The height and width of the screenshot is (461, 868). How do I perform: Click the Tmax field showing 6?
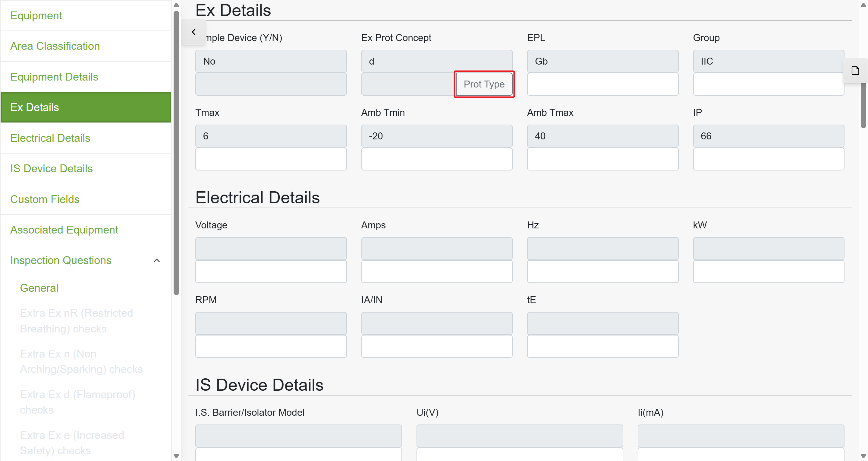[271, 136]
